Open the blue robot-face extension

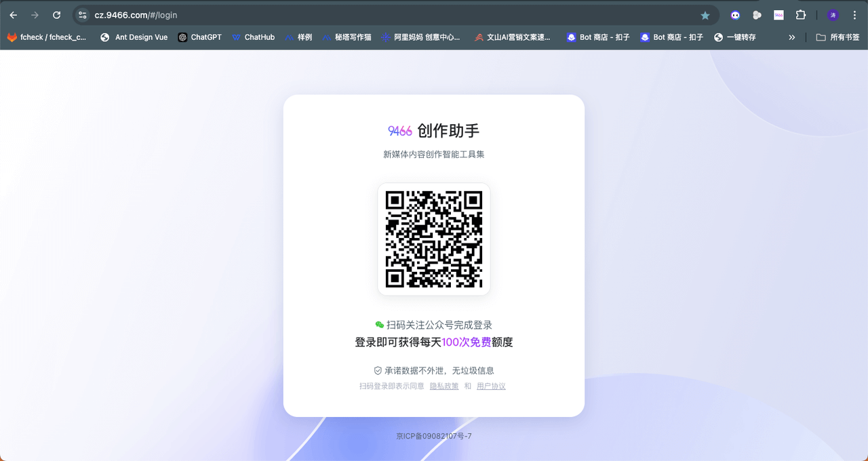(x=735, y=15)
